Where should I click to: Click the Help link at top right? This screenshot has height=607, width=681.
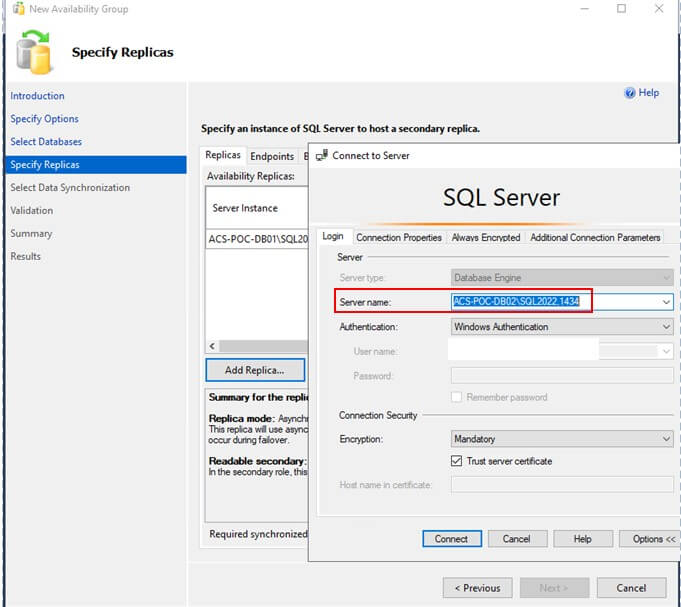(648, 92)
